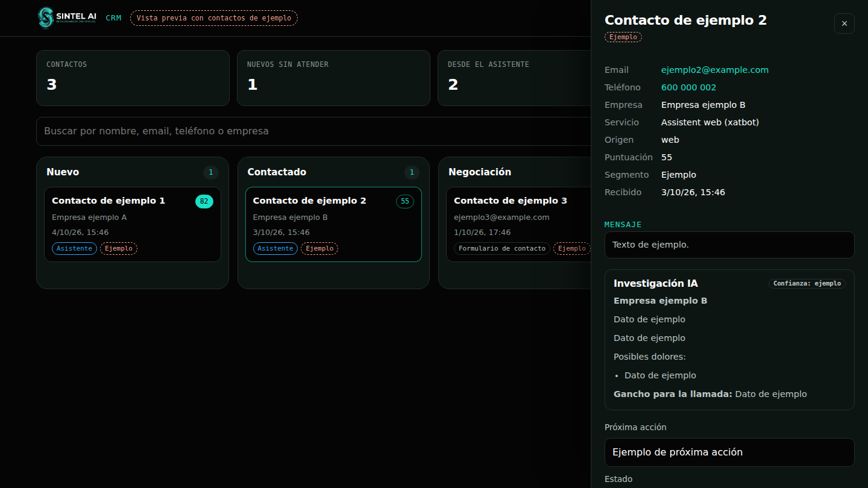Select the Contacto de ejemplo 2 card
Image resolution: width=868 pixels, height=488 pixels.
[333, 224]
